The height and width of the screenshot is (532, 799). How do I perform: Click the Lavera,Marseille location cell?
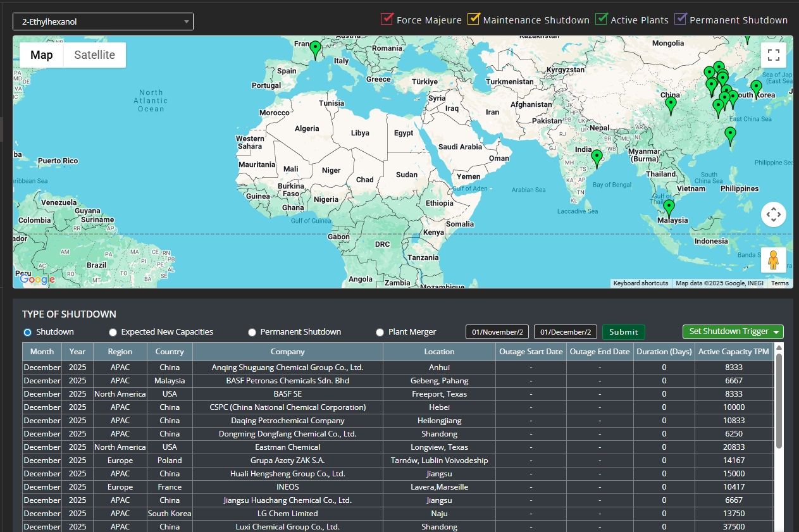440,487
